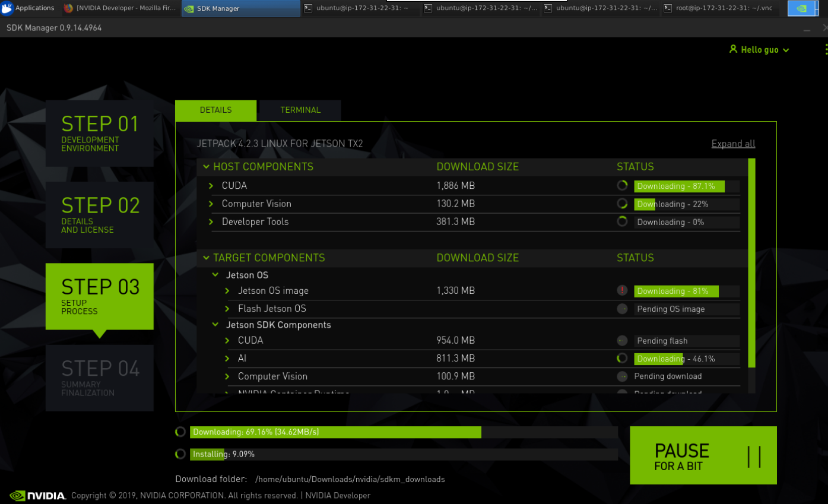The width and height of the screenshot is (828, 504).
Task: Click the 954.0 MB download size
Action: [x=456, y=341]
